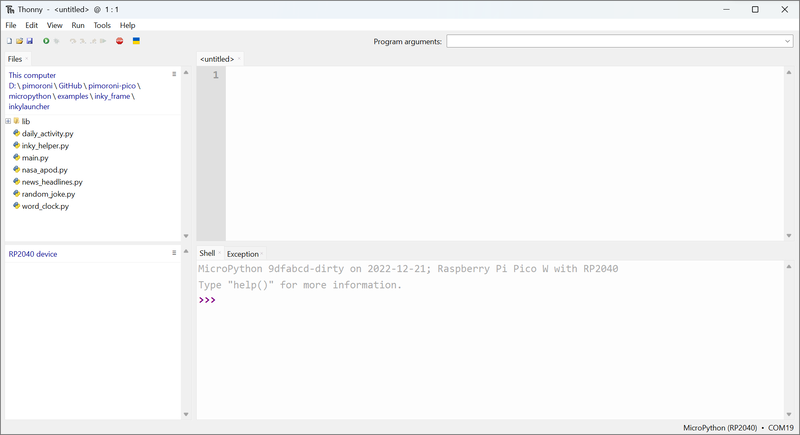The width and height of the screenshot is (800, 435).
Task: Expand the lib folder in the file tree
Action: point(8,121)
